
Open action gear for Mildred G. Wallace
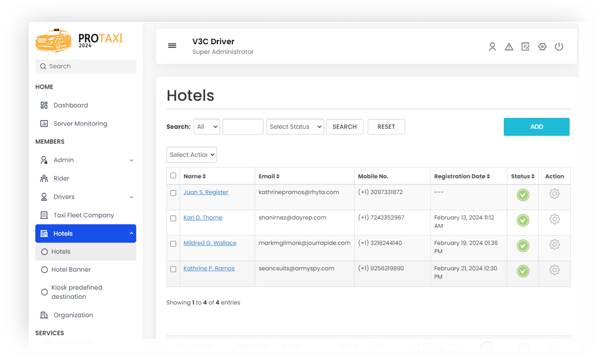coord(554,244)
